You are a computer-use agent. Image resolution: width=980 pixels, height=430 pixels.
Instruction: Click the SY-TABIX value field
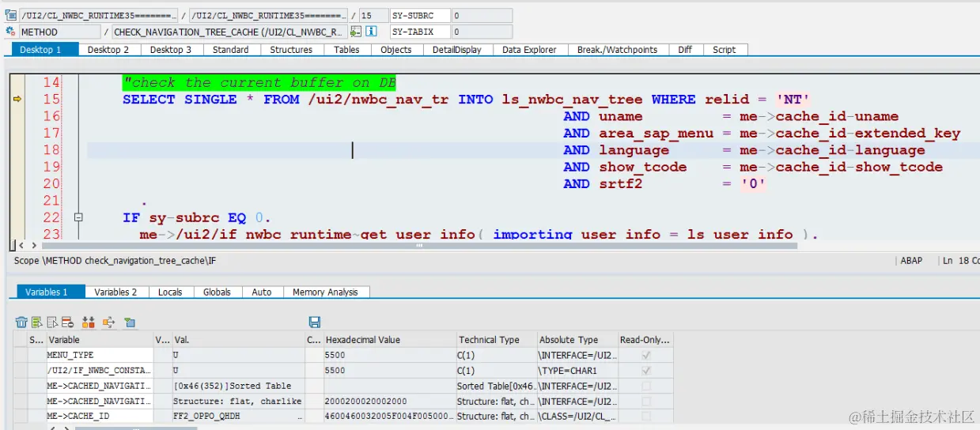(x=482, y=32)
